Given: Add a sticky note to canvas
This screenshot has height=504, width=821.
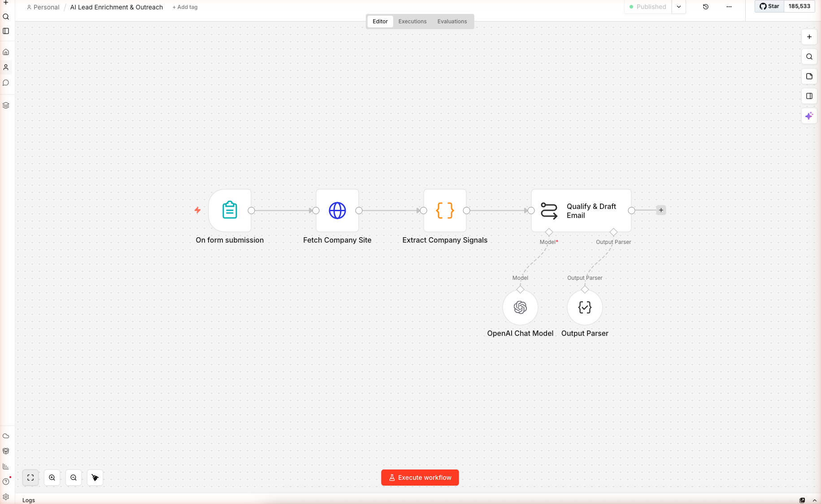Looking at the screenshot, I should (x=809, y=77).
